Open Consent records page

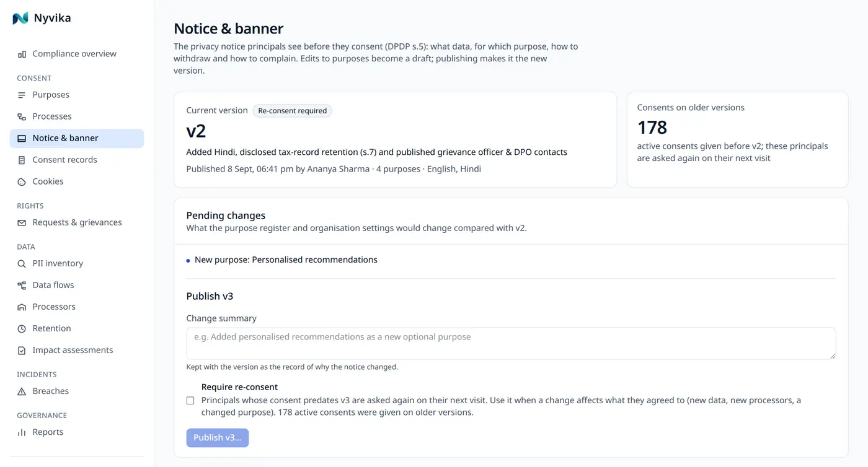tap(77, 160)
